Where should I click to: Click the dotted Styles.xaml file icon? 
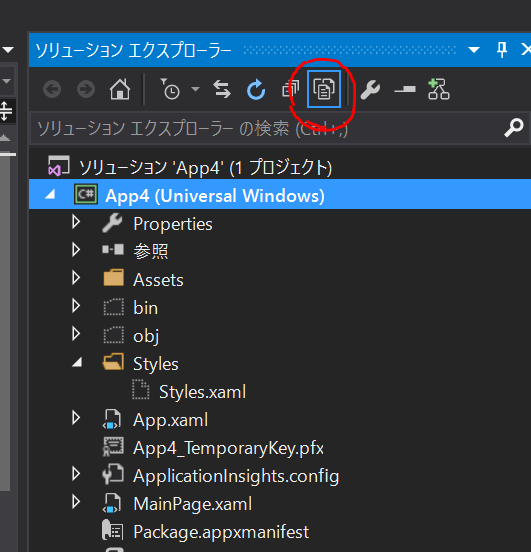(x=140, y=389)
